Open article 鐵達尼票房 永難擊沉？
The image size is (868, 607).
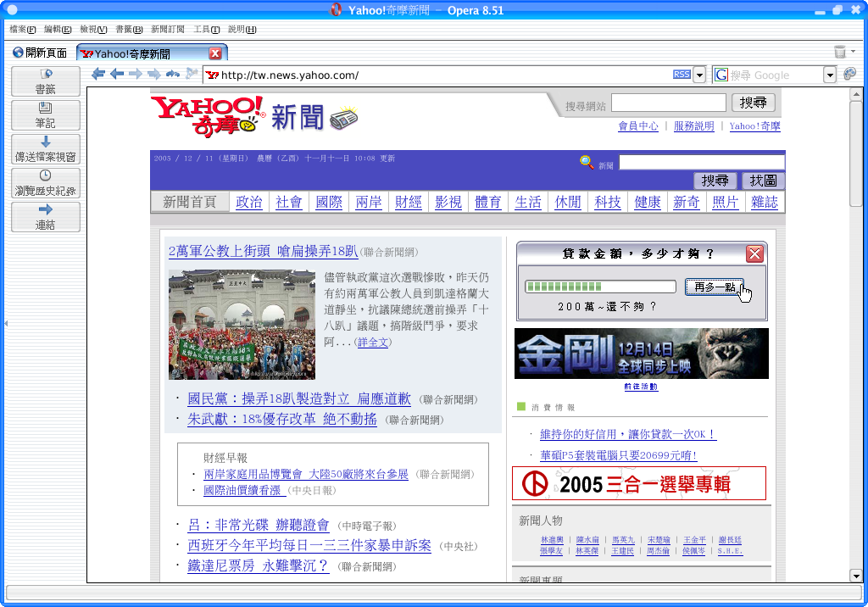[259, 565]
